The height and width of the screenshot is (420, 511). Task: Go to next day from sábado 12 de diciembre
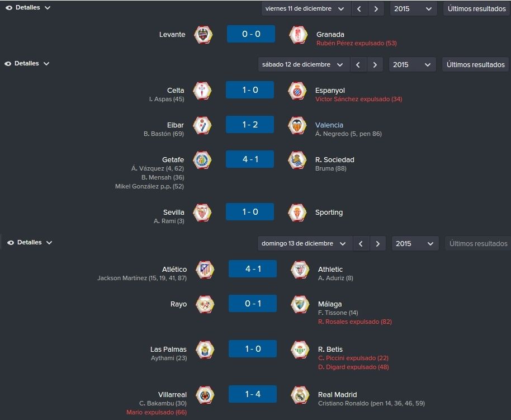375,64
